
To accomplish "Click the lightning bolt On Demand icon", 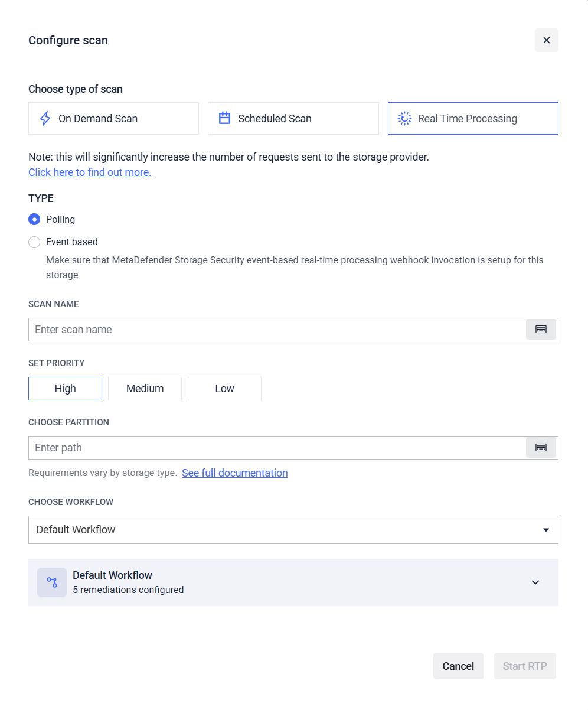I will [45, 119].
